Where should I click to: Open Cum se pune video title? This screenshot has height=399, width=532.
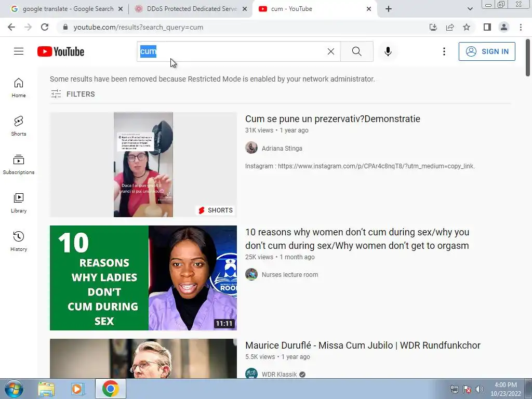332,119
